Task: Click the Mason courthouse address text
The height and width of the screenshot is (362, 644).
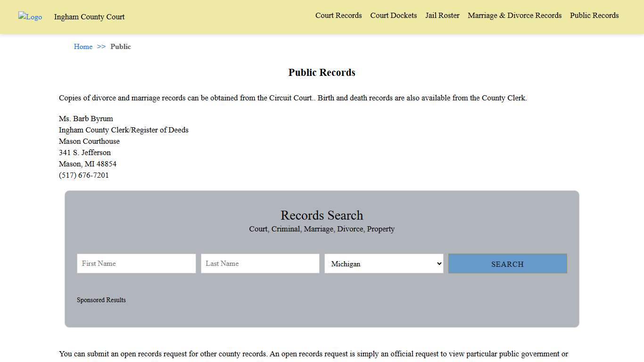Action: [89, 141]
